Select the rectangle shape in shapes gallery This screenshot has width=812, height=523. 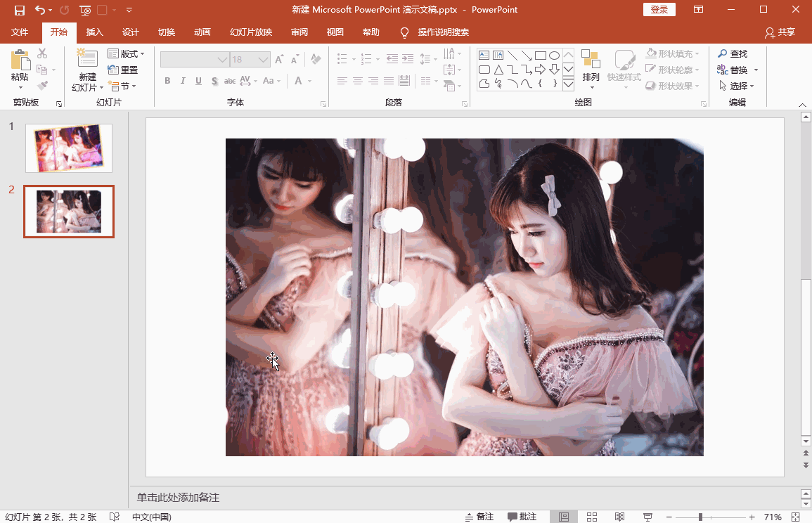tap(540, 56)
